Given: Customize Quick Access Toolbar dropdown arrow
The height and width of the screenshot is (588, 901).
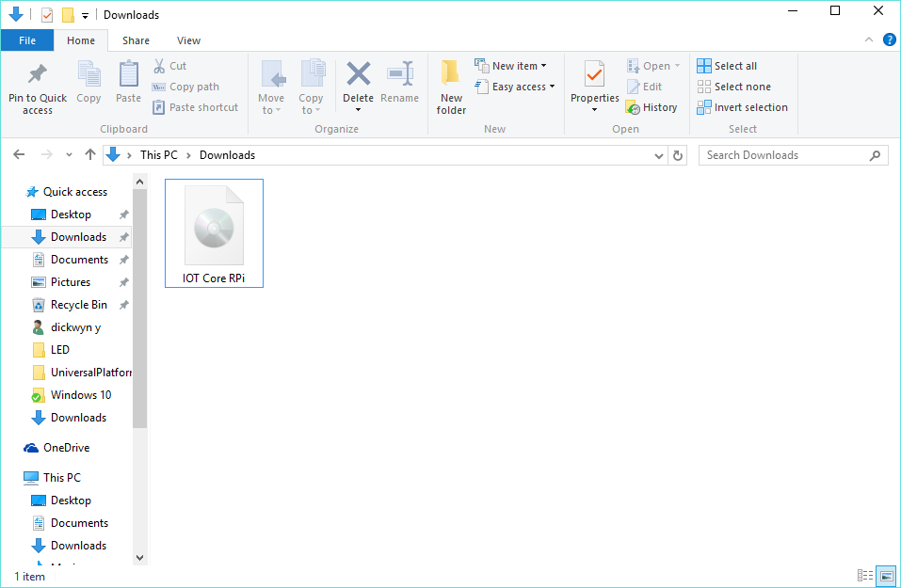Looking at the screenshot, I should pos(85,15).
